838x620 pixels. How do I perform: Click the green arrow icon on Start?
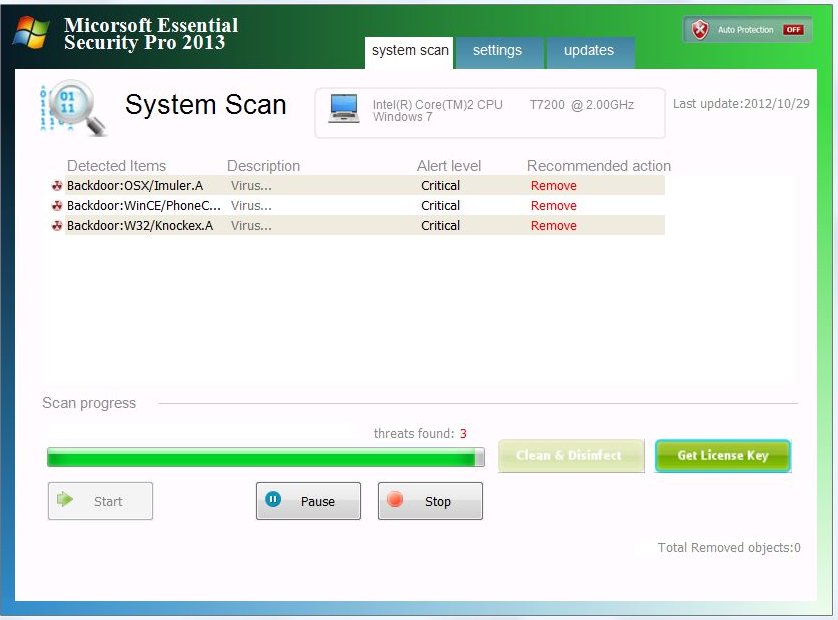click(x=65, y=500)
